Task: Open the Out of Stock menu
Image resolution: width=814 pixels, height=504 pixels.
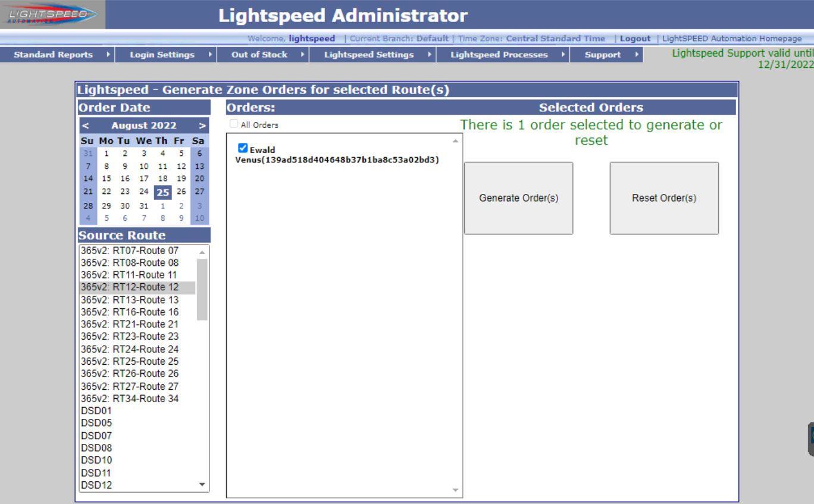Action: (x=262, y=55)
